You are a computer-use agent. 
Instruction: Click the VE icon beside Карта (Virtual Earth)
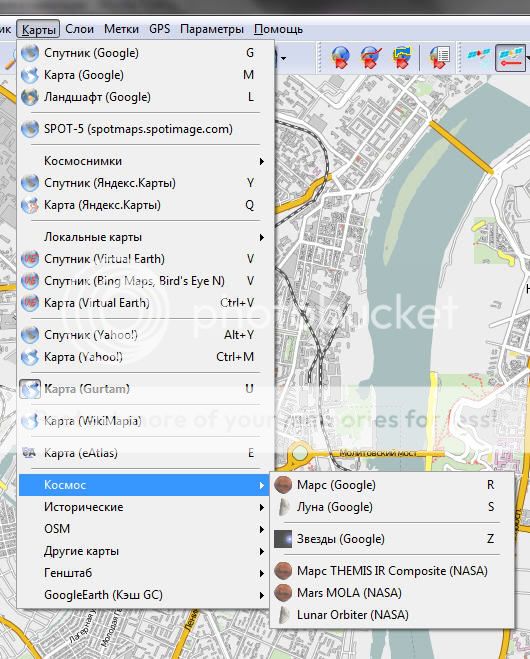tap(30, 303)
